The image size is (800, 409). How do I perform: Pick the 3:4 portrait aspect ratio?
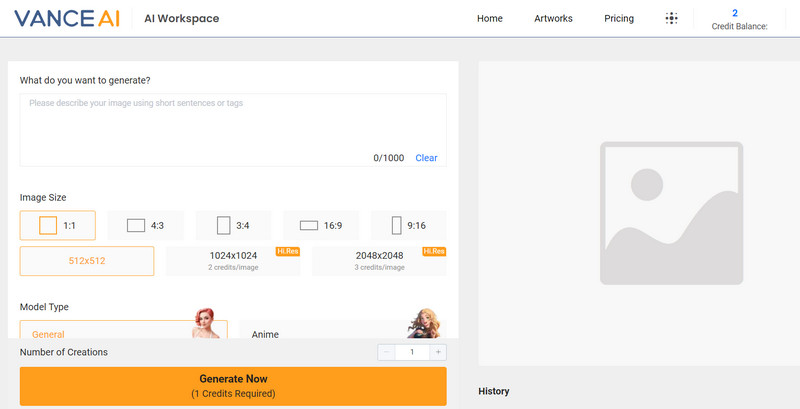point(233,226)
